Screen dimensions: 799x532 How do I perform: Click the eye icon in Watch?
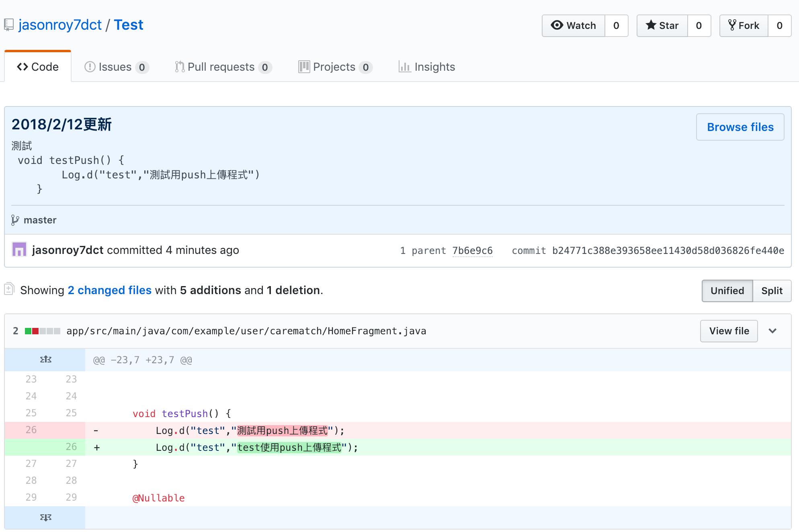point(557,25)
